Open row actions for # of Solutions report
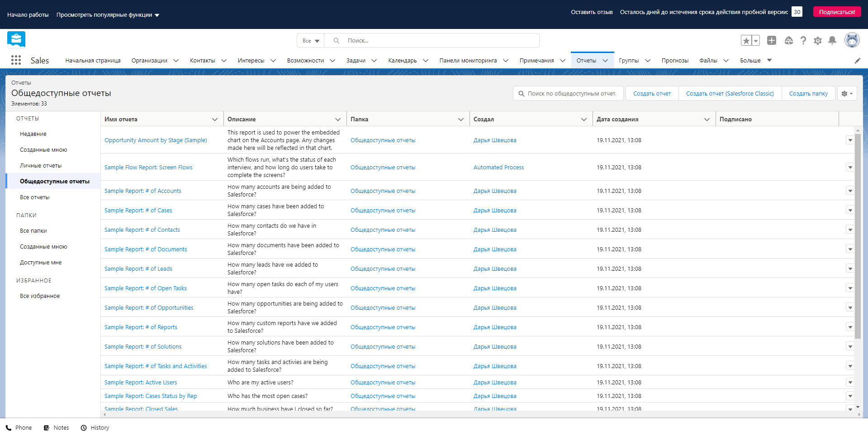 point(850,347)
